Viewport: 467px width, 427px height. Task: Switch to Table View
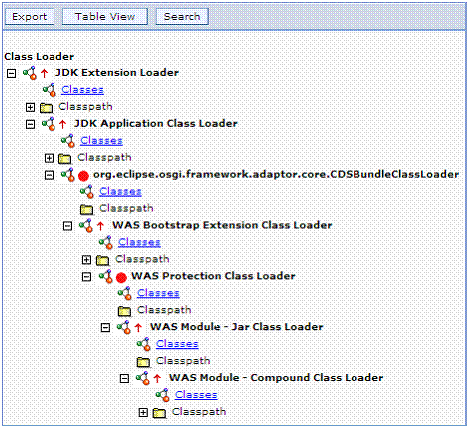(105, 17)
